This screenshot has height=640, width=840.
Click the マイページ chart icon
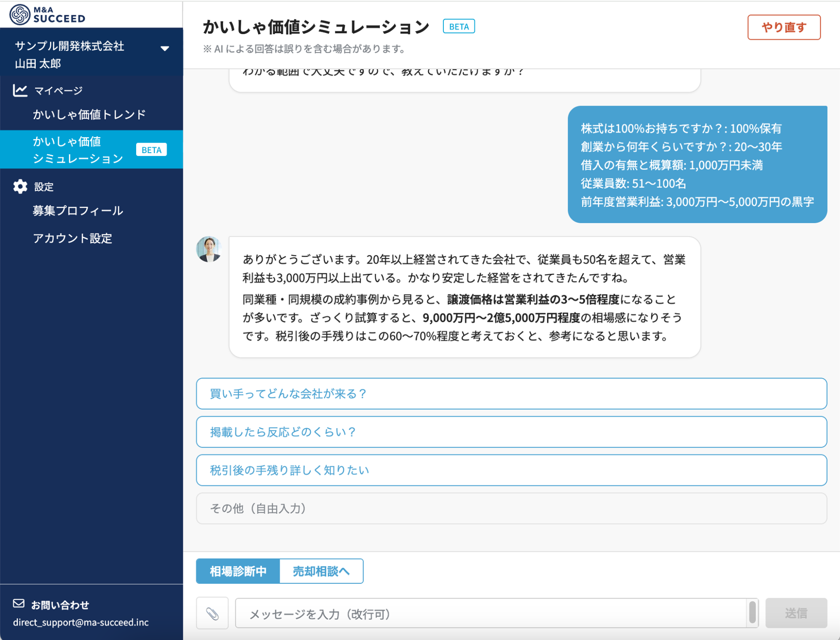(x=20, y=90)
